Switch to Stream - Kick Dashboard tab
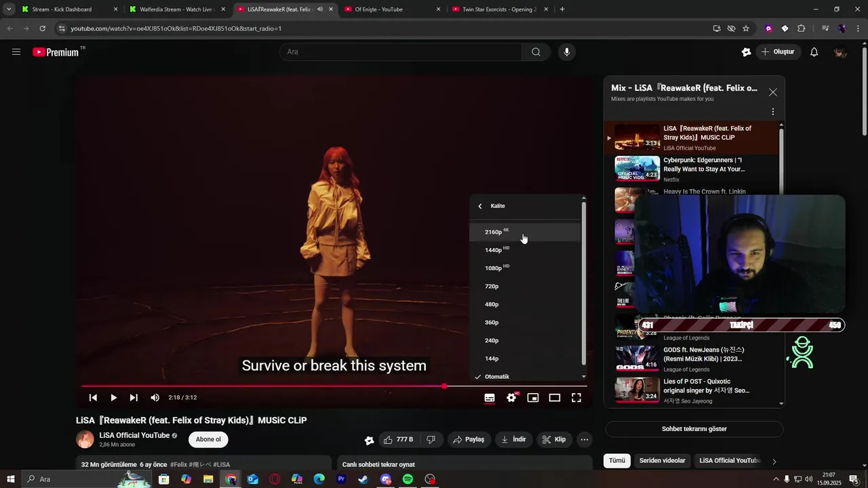Image resolution: width=868 pixels, height=488 pixels. [68, 9]
